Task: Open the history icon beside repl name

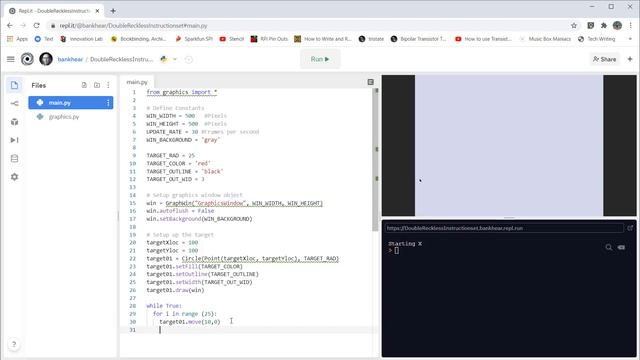Action: [189, 60]
